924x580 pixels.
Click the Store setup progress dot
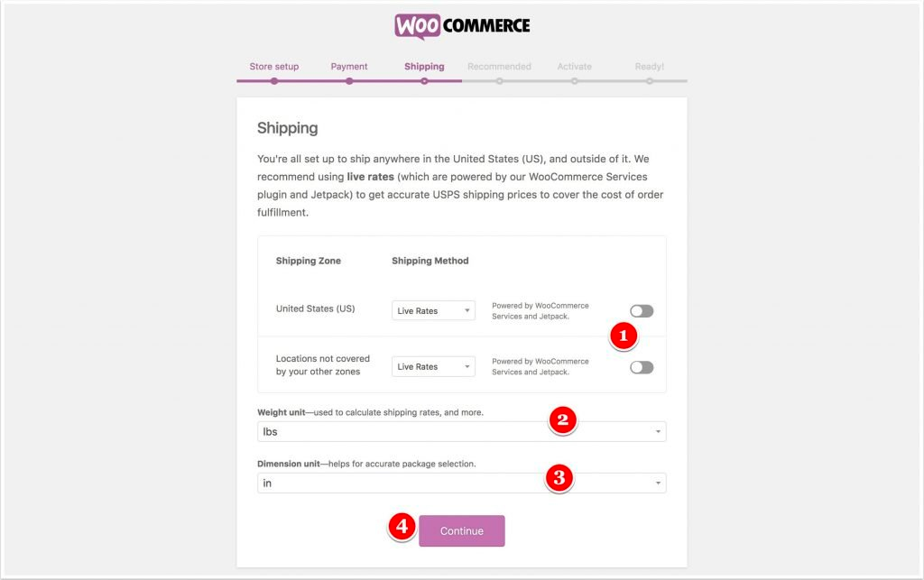tap(274, 79)
